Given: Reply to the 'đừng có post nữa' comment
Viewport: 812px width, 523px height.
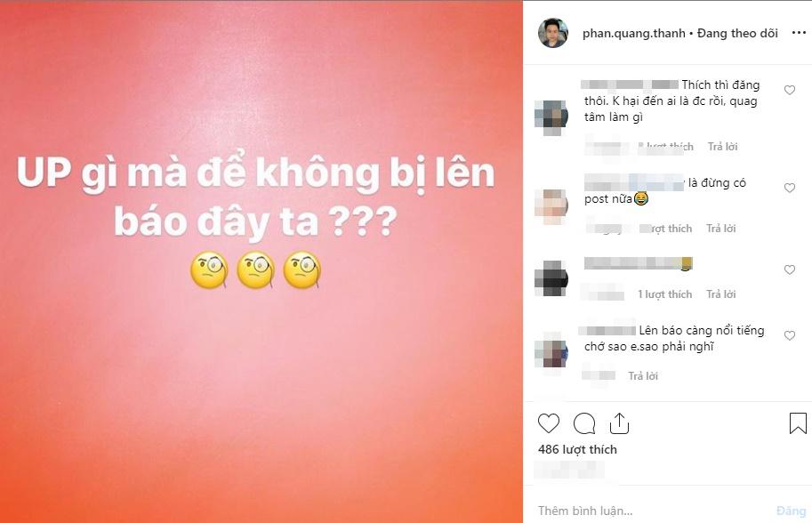Looking at the screenshot, I should (721, 229).
